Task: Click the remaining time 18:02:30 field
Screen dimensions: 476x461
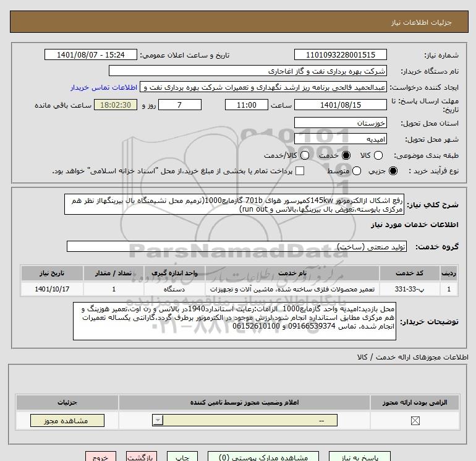Action: tap(116, 105)
